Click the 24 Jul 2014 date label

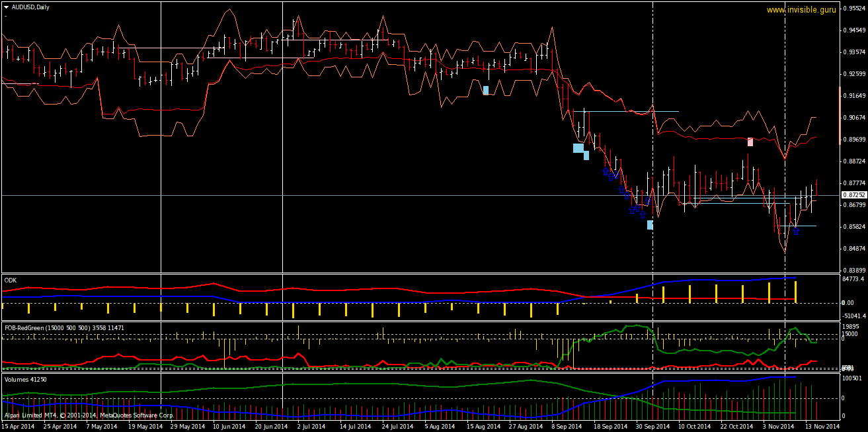coord(398,427)
